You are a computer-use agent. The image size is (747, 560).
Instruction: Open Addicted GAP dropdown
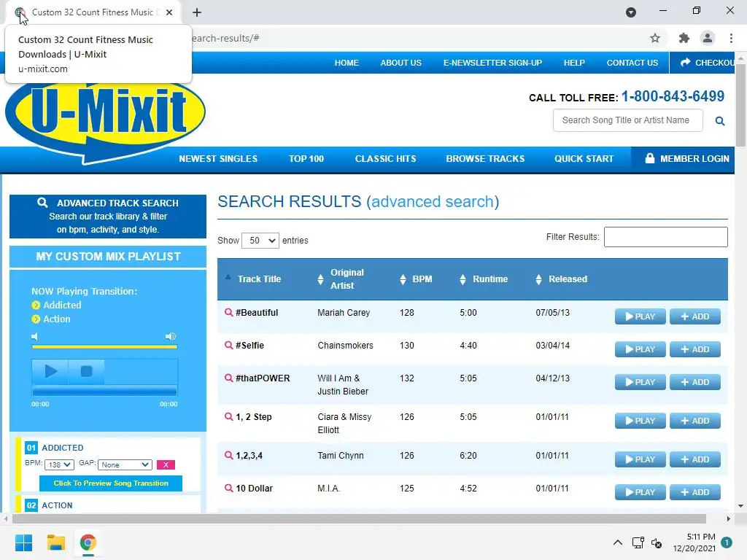pyautogui.click(x=125, y=464)
